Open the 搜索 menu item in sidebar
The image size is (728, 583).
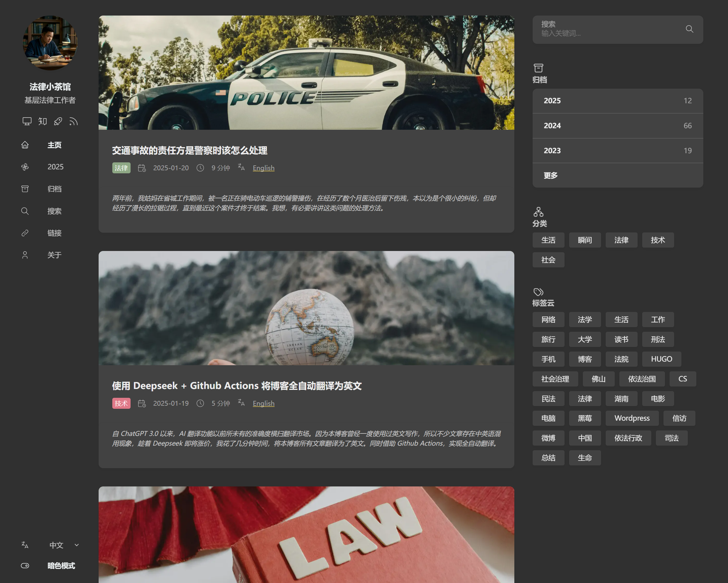(x=54, y=211)
